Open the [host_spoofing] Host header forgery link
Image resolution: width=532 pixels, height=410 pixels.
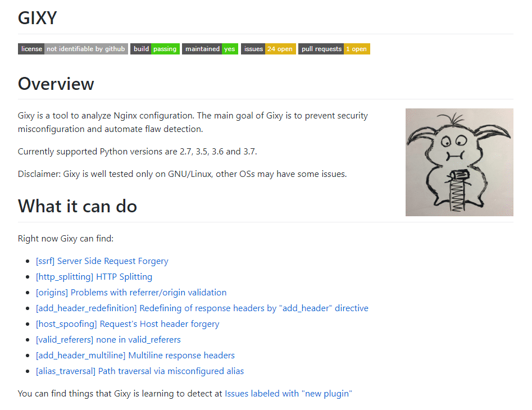tap(128, 324)
